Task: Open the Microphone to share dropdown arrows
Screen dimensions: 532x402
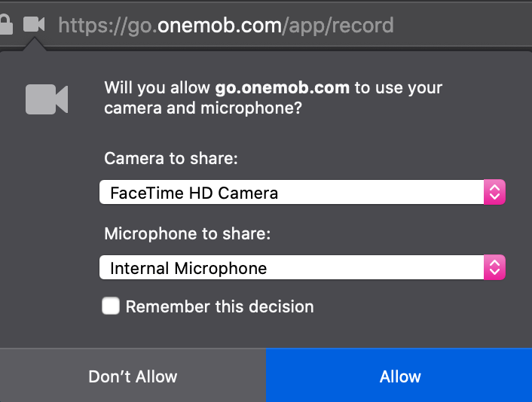Action: pos(494,267)
